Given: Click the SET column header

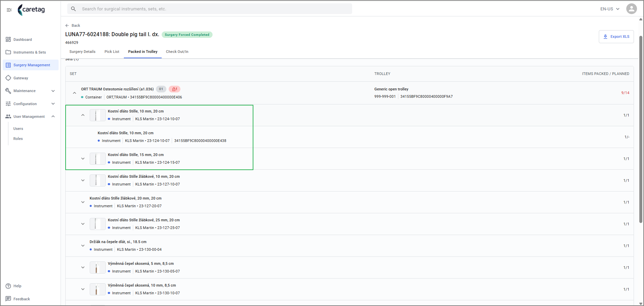Looking at the screenshot, I should [x=73, y=74].
